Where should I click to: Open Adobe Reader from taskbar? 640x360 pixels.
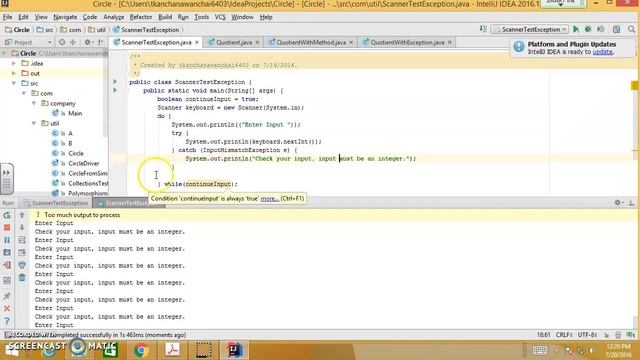point(172,350)
